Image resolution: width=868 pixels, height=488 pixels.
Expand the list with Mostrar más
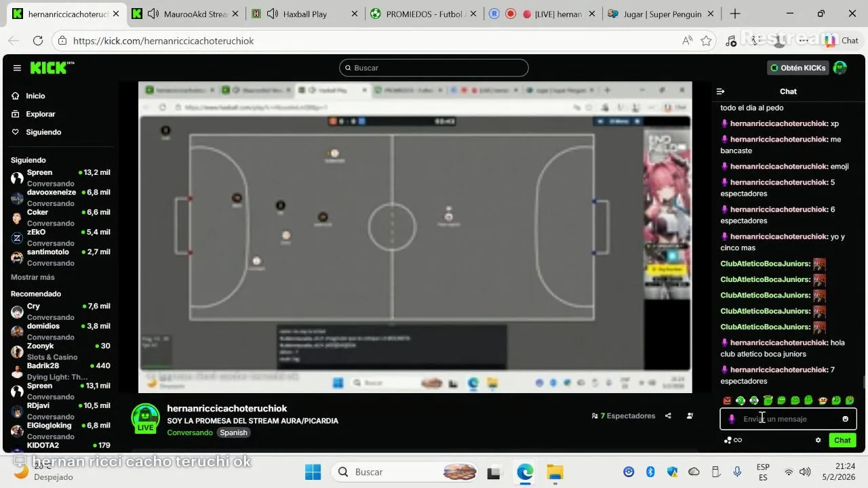(x=33, y=277)
